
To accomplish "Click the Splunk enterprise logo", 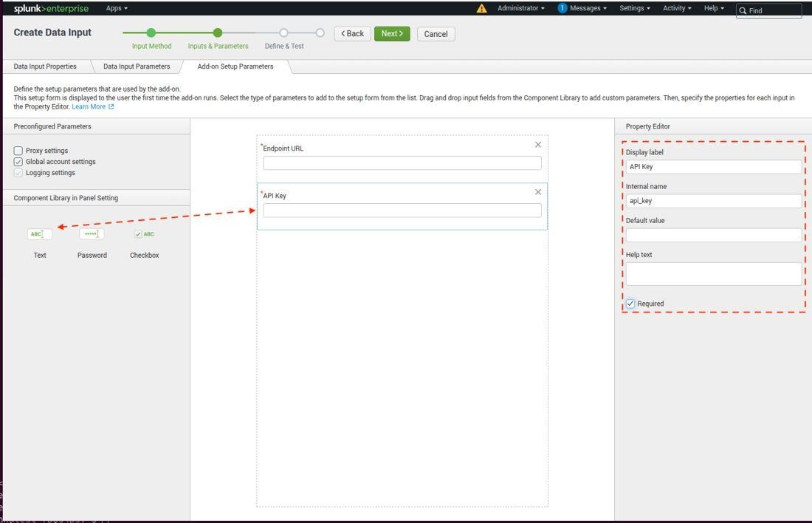I will click(x=51, y=8).
